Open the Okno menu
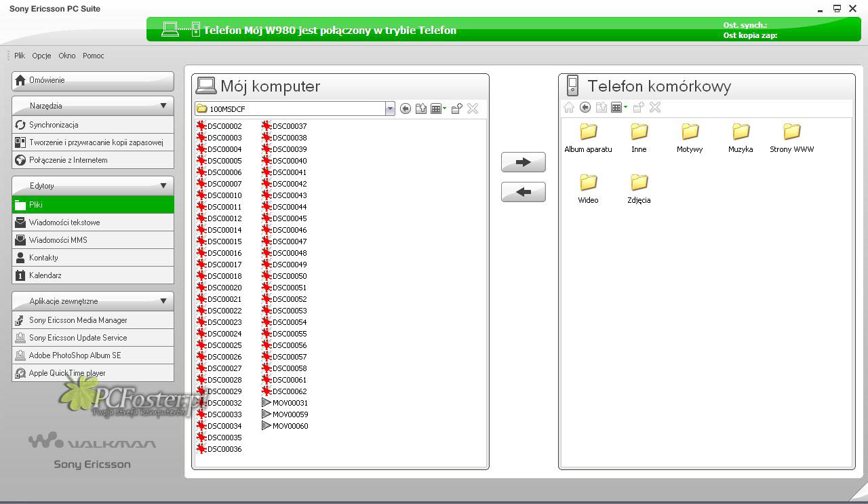 (67, 56)
